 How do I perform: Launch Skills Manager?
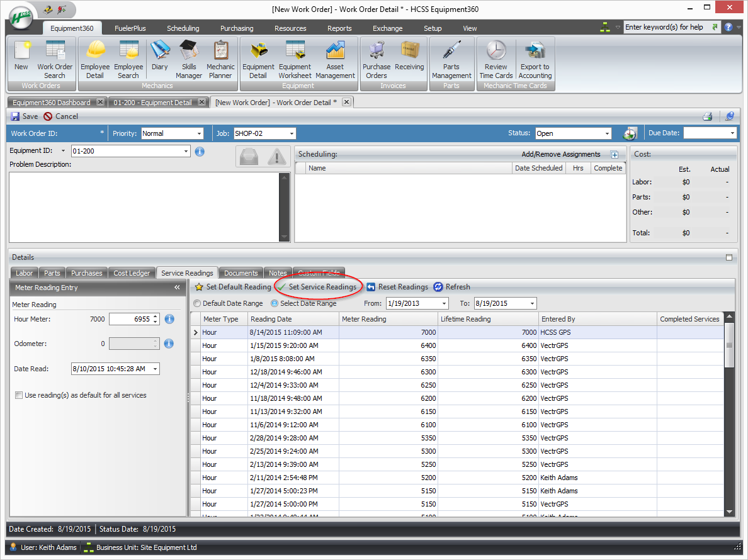(x=189, y=60)
